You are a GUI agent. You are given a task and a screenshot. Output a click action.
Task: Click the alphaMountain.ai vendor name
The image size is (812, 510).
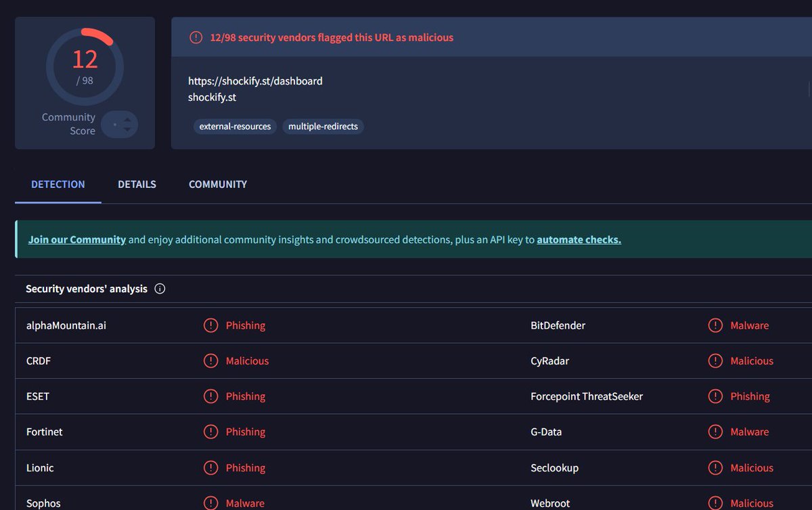point(66,325)
